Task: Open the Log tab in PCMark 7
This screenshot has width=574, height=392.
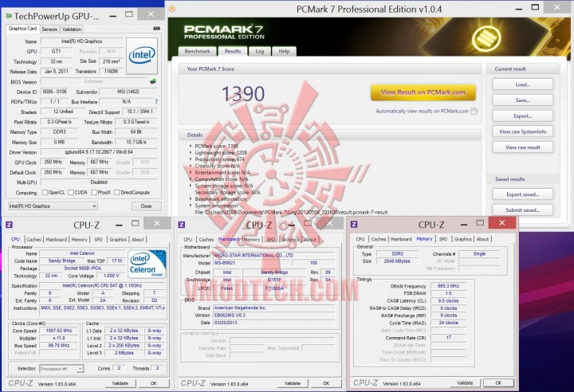Action: (260, 51)
